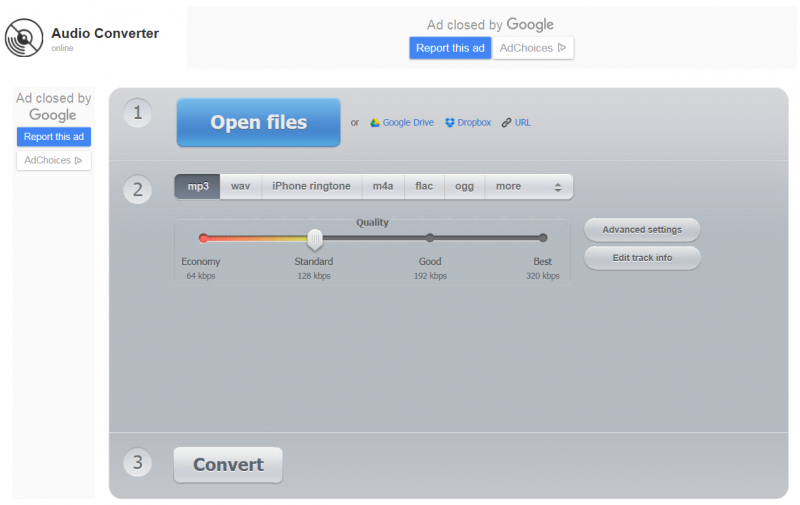The width and height of the screenshot is (800, 505).
Task: Click the Audio Converter logo icon
Action: (x=23, y=38)
